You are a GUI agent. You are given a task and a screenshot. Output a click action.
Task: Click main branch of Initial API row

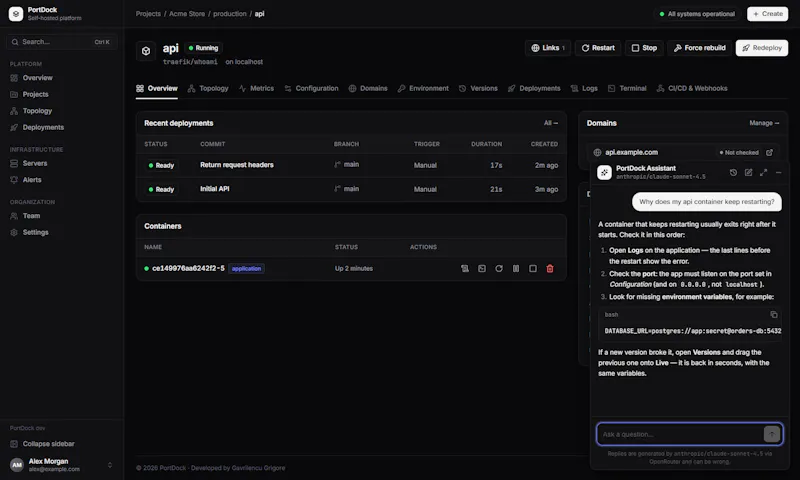[346, 189]
